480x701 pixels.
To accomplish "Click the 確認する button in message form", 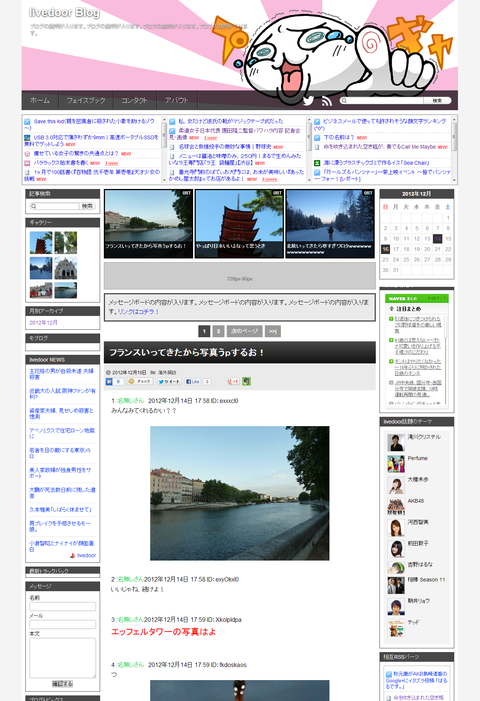I will click(63, 684).
